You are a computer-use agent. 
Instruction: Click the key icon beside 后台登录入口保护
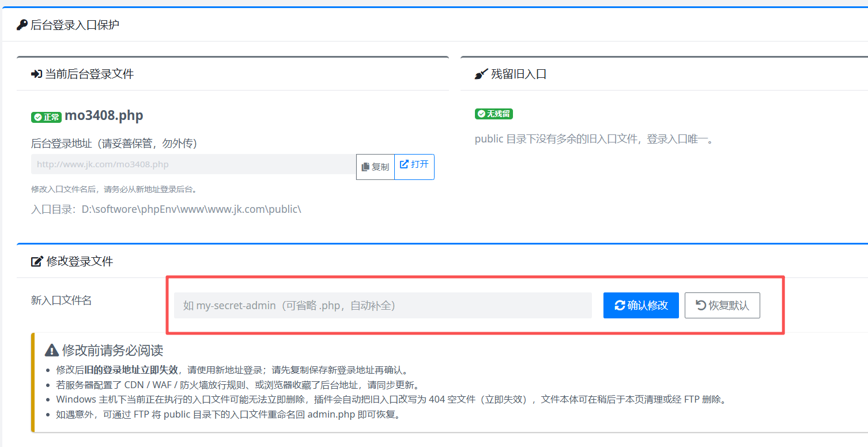click(x=22, y=25)
